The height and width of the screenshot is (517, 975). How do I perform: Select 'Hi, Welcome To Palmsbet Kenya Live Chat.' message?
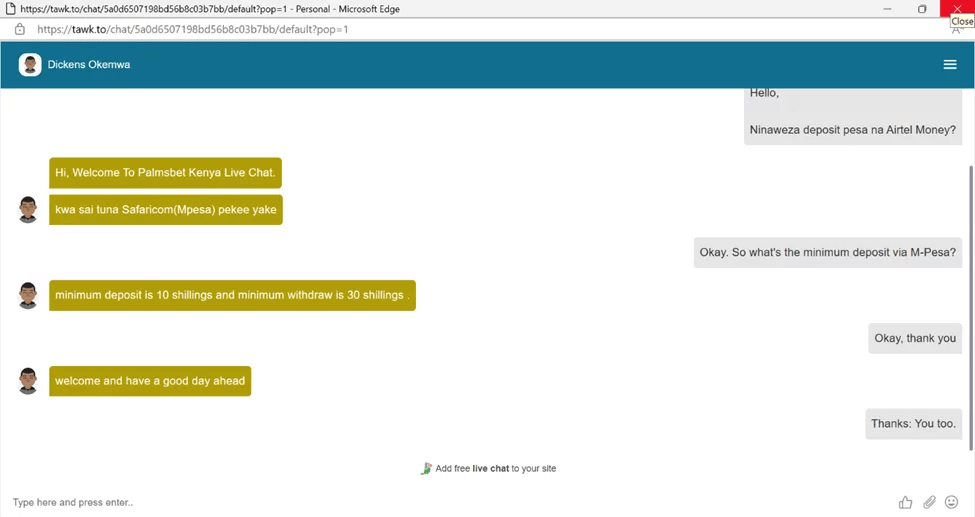tap(165, 173)
